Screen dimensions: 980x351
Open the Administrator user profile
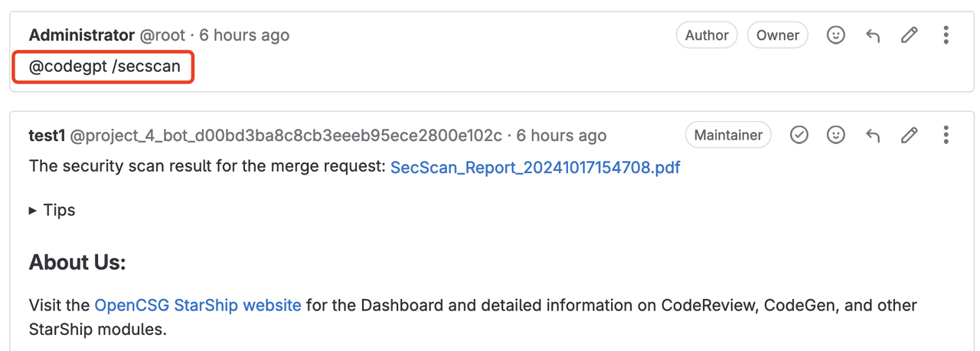coord(81,35)
